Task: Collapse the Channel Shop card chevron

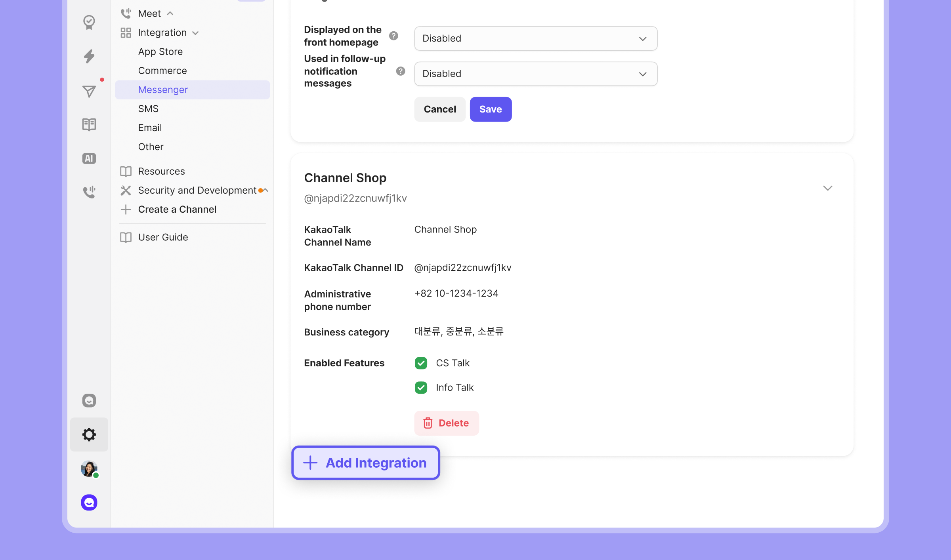Action: tap(827, 188)
